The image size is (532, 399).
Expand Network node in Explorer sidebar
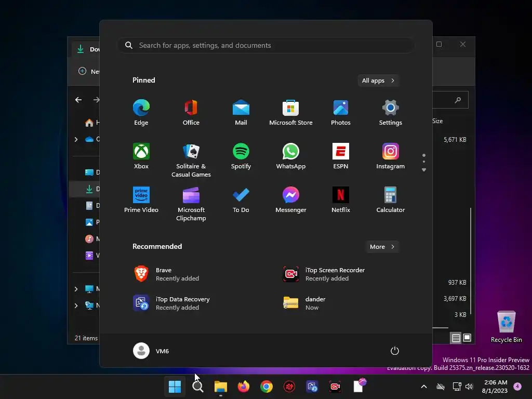pyautogui.click(x=76, y=305)
